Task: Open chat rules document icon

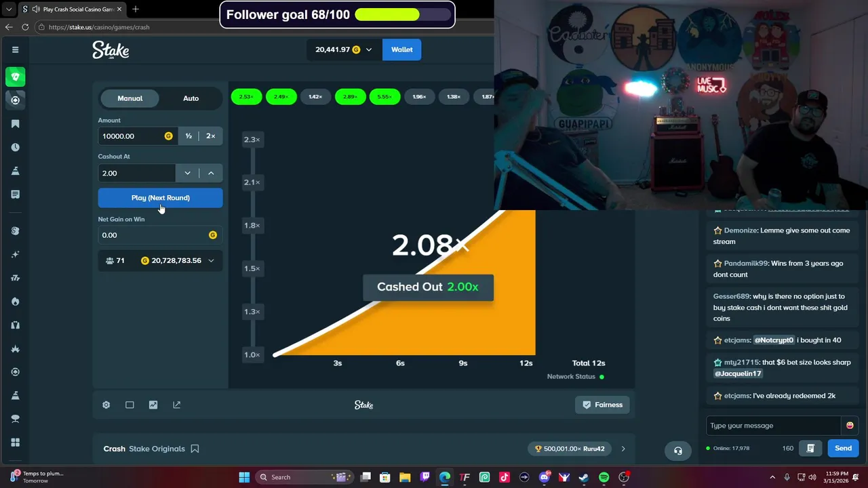Action: pos(810,448)
